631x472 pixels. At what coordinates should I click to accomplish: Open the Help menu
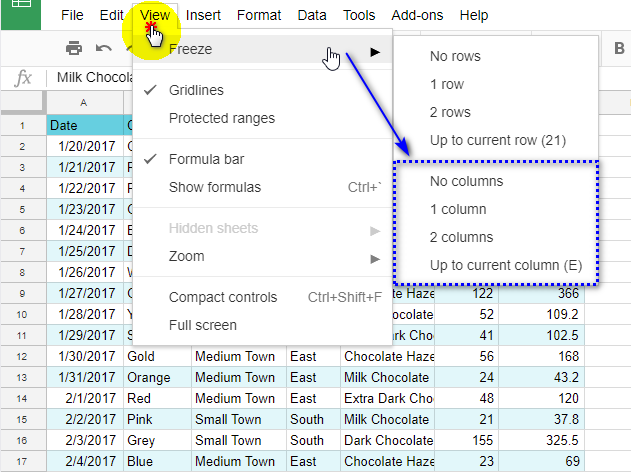point(474,15)
